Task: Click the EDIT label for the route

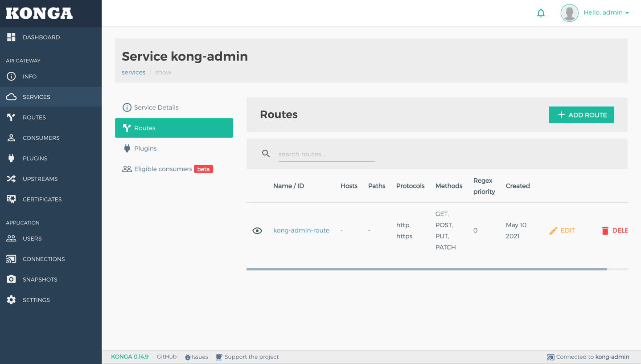Action: click(567, 230)
